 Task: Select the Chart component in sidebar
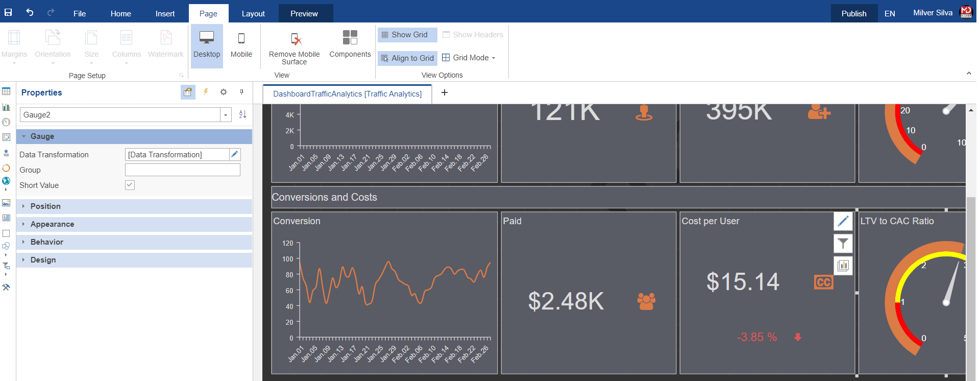(6, 107)
